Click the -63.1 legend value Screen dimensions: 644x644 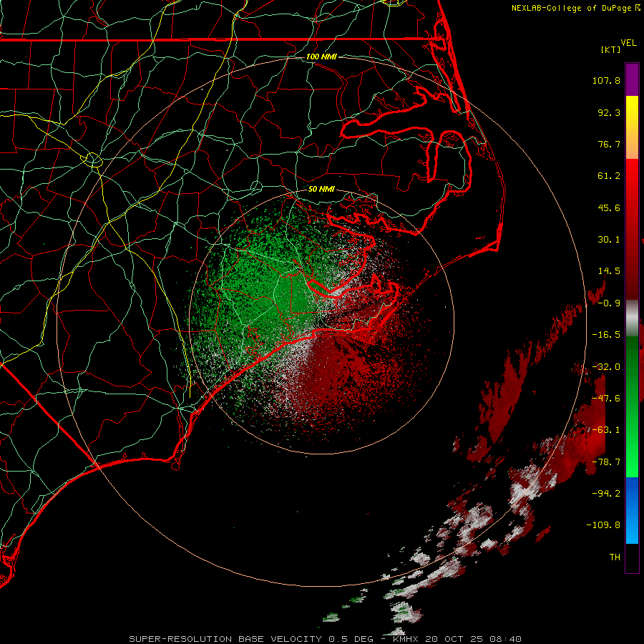point(606,430)
